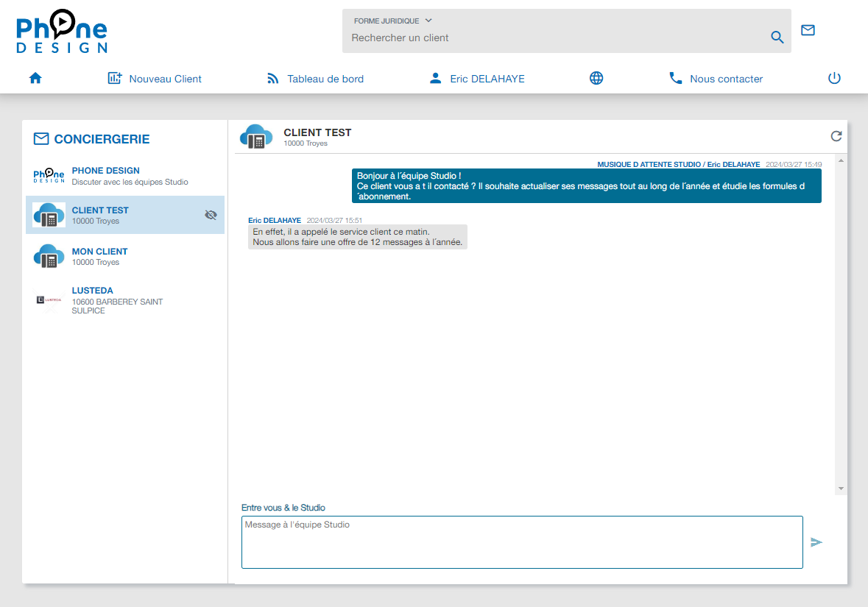Select the LUSTEDA conversation
868x607 pixels.
[125, 300]
